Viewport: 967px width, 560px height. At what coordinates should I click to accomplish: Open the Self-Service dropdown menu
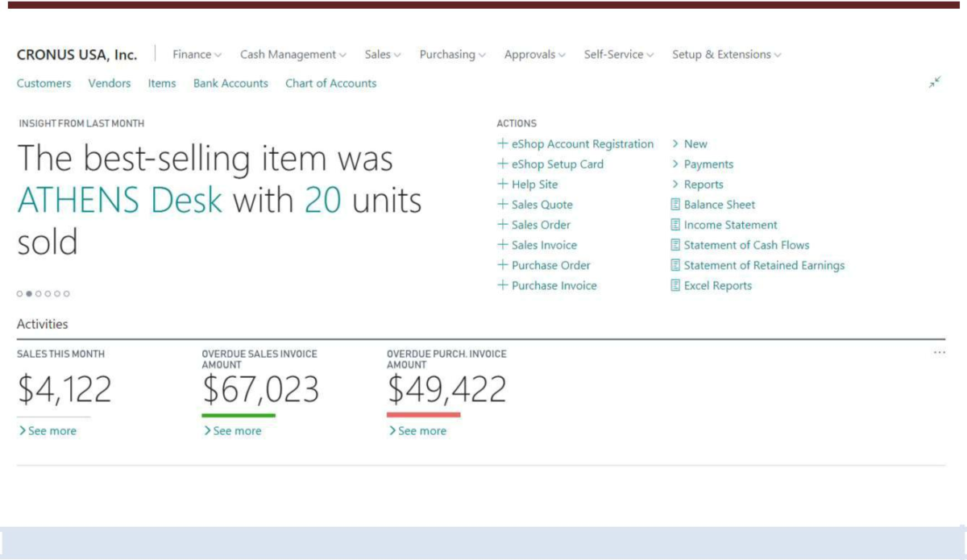619,55
